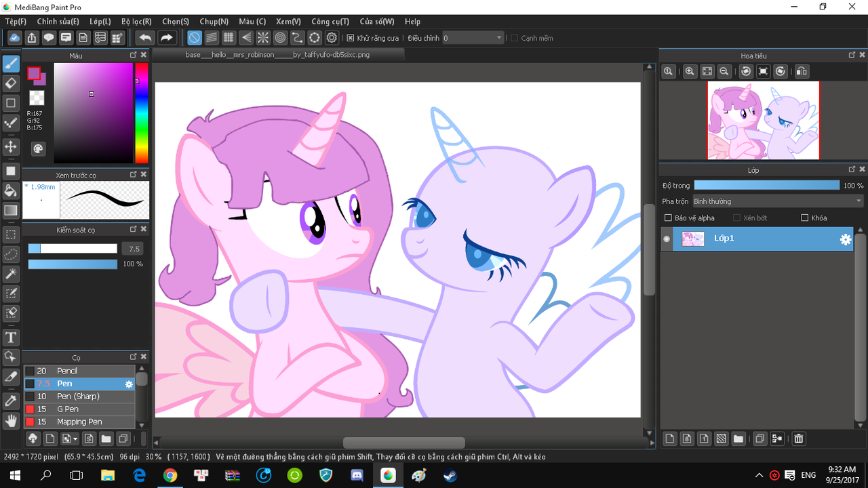Open the Tệp(F) menu

pyautogui.click(x=16, y=22)
